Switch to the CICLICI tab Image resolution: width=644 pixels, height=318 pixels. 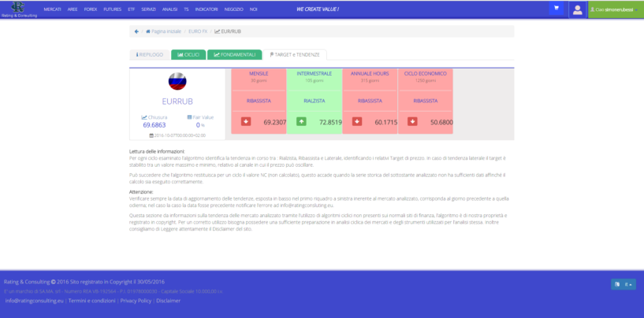188,54
